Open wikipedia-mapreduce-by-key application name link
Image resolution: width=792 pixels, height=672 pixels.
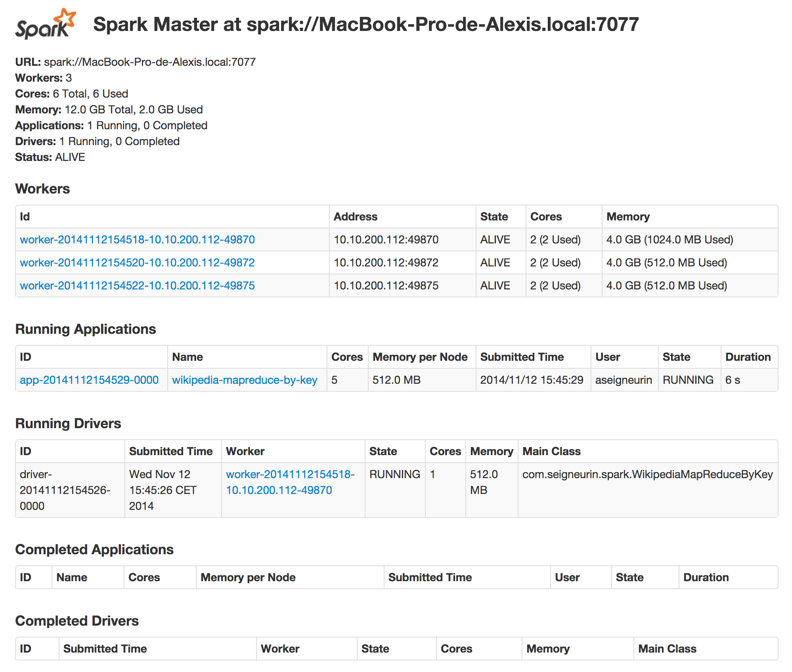245,380
